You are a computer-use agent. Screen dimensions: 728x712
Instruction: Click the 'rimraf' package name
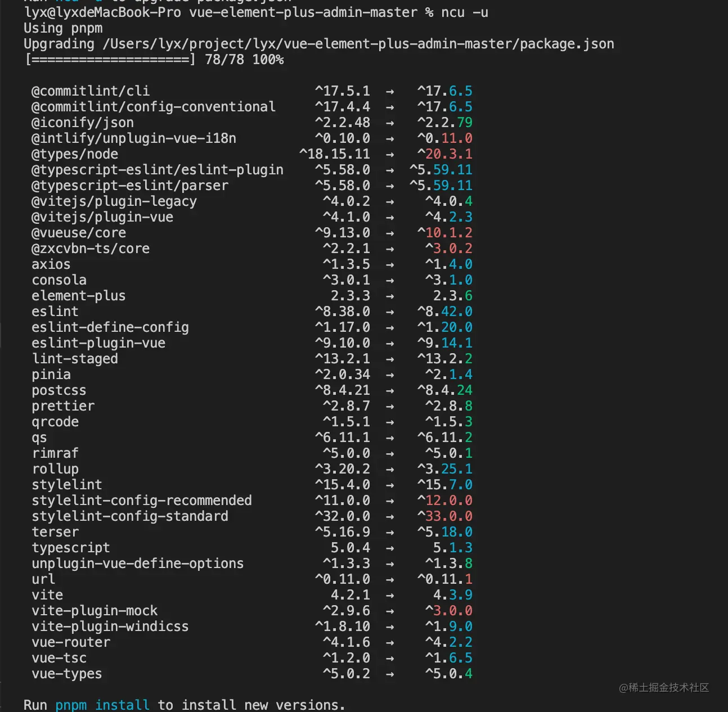click(55, 453)
